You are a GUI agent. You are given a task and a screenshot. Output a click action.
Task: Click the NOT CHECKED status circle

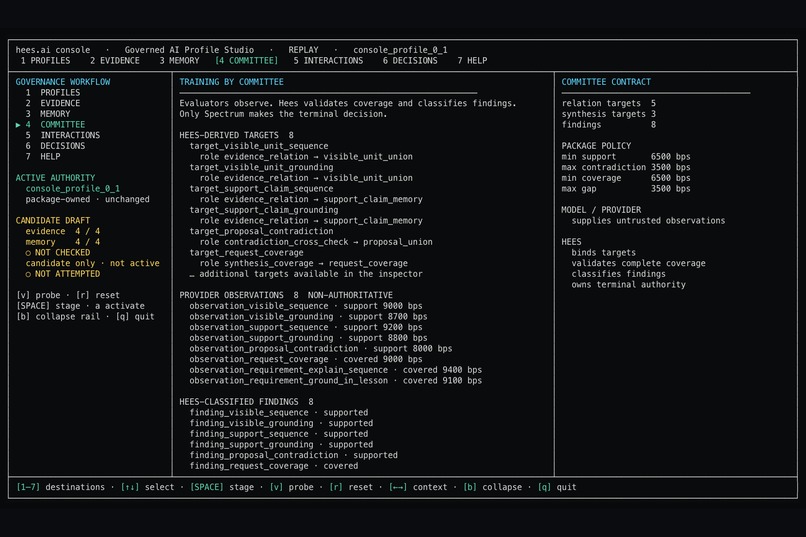coord(28,253)
